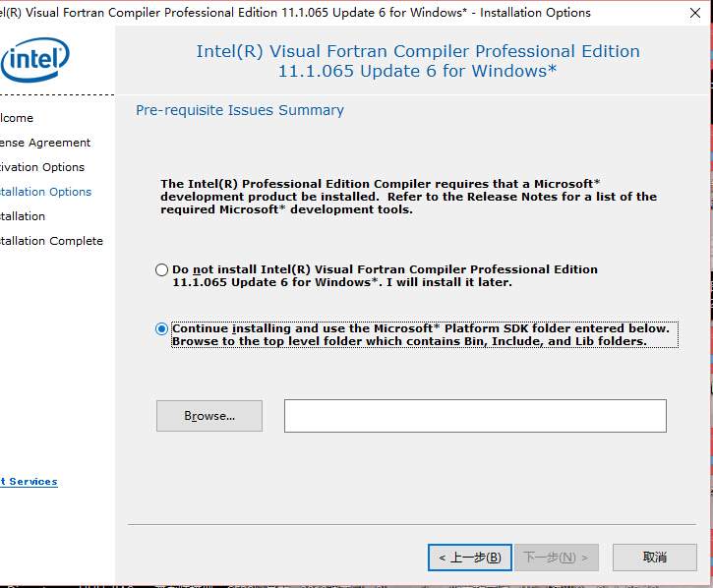Select Installation step in sidebar
This screenshot has height=588, width=713.
[23, 216]
